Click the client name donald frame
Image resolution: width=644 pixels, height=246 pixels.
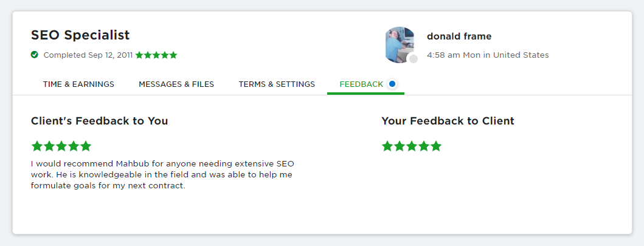(459, 36)
